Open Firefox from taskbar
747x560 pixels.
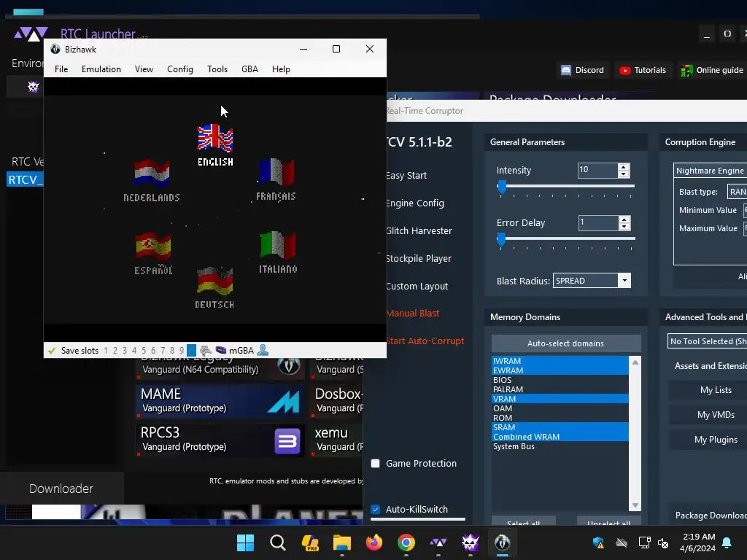[374, 542]
